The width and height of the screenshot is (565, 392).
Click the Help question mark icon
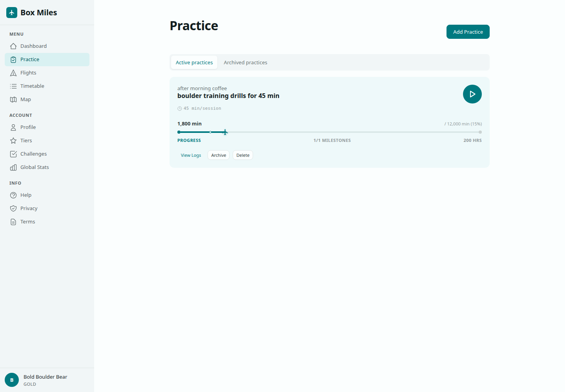(x=13, y=195)
